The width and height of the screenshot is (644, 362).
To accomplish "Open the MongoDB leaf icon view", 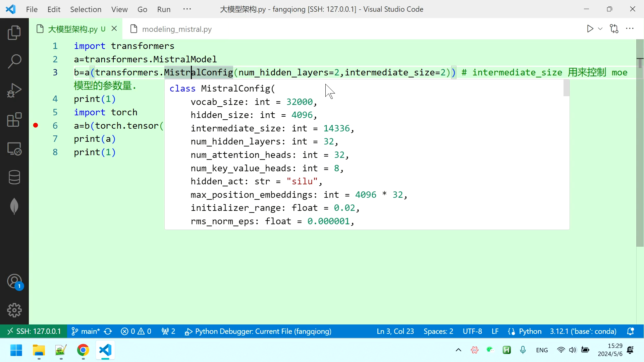I will pos(14,206).
